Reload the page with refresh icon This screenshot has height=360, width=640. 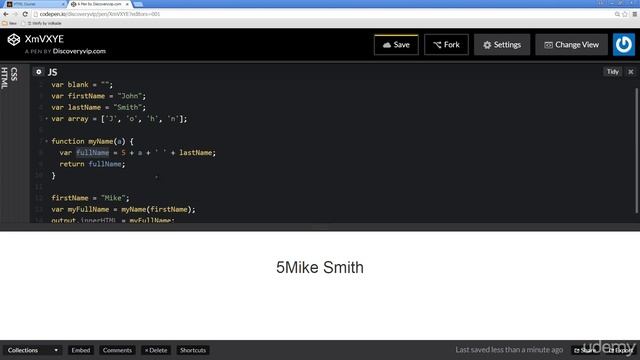click(25, 14)
